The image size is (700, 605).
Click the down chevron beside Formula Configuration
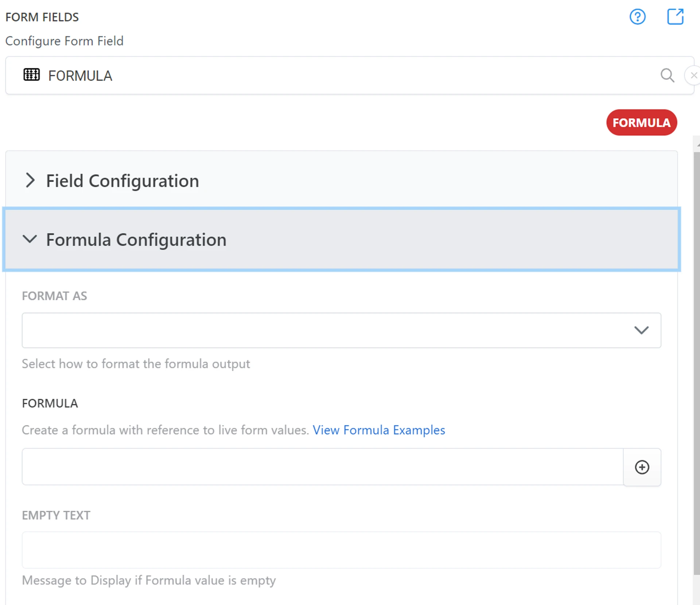coord(30,239)
